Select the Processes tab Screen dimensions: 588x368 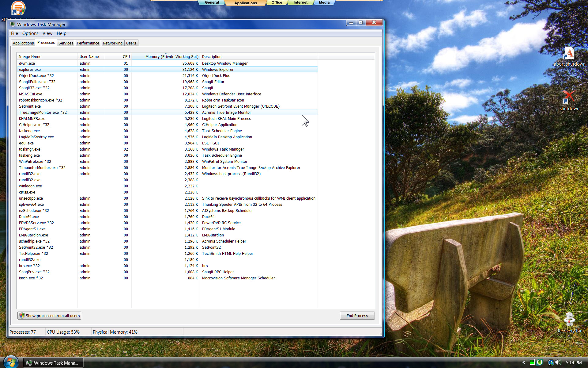(x=46, y=43)
